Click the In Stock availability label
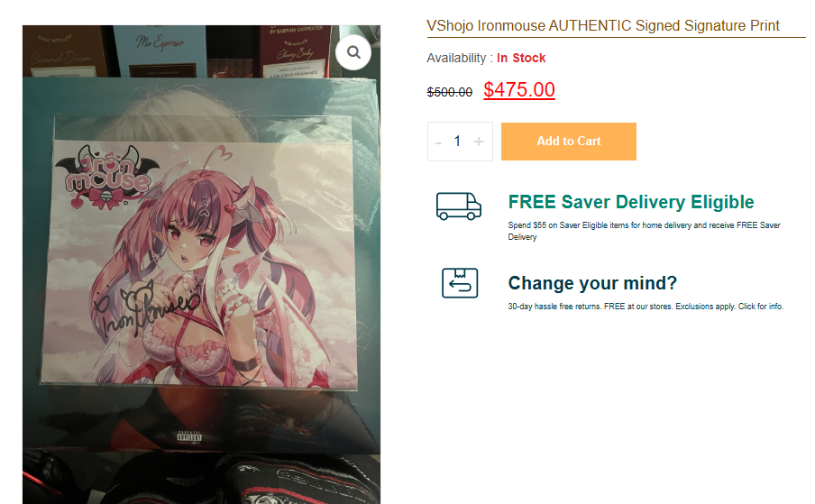Image resolution: width=815 pixels, height=504 pixels. [521, 58]
